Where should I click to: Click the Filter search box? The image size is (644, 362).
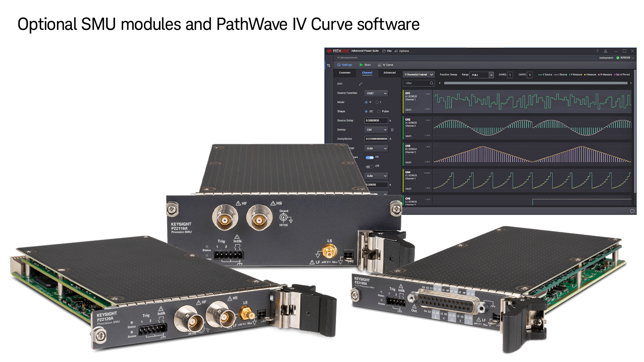pos(419,83)
